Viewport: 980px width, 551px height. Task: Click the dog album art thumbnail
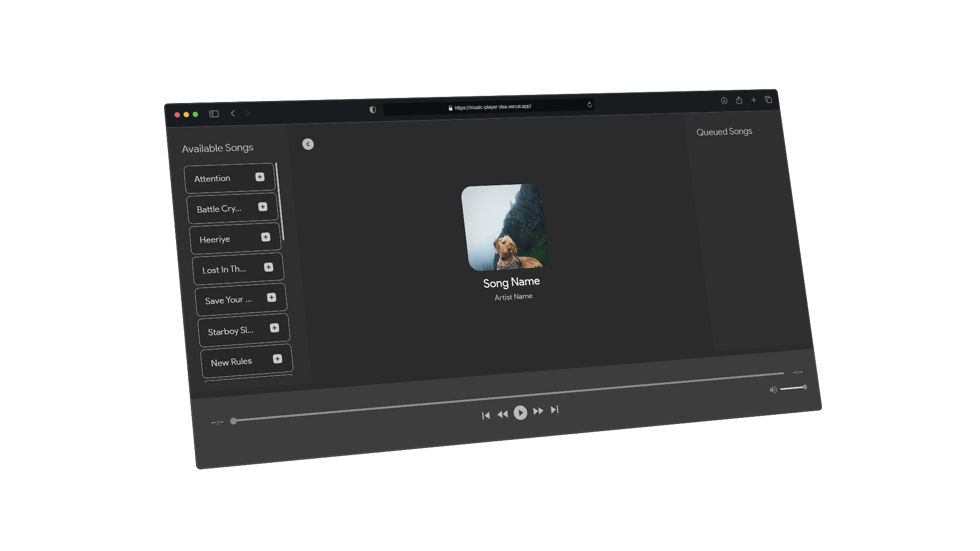pyautogui.click(x=505, y=227)
